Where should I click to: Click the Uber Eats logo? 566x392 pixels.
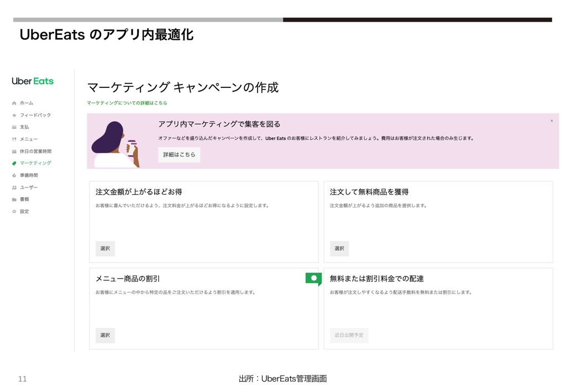click(33, 81)
